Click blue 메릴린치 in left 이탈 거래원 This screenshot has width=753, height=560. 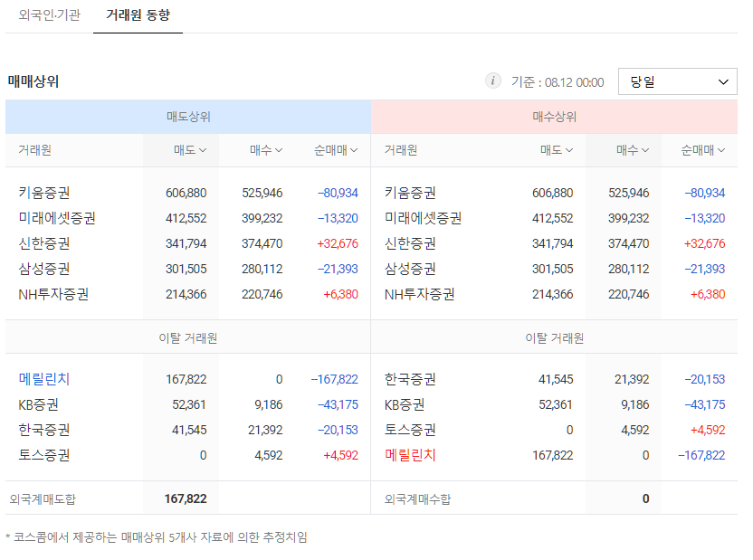pos(44,379)
